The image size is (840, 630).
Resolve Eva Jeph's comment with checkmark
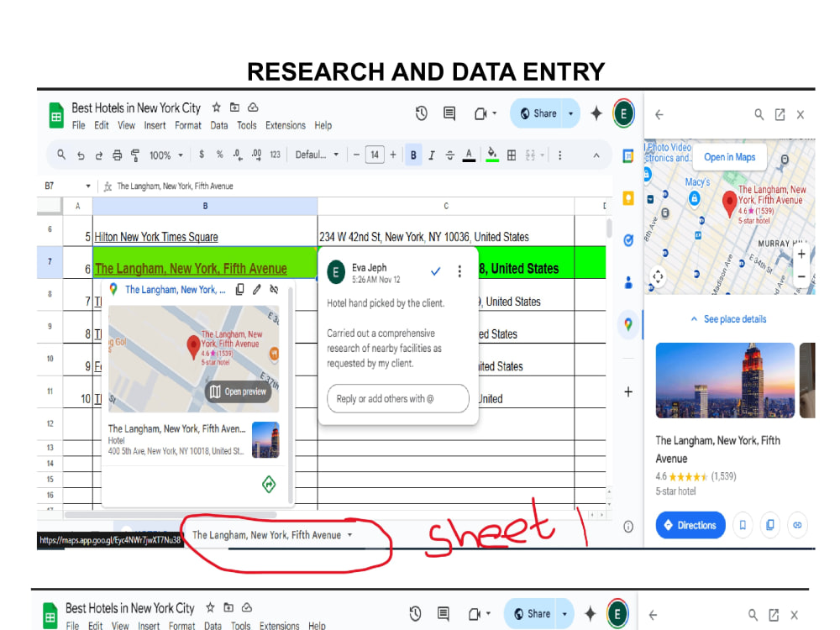435,271
